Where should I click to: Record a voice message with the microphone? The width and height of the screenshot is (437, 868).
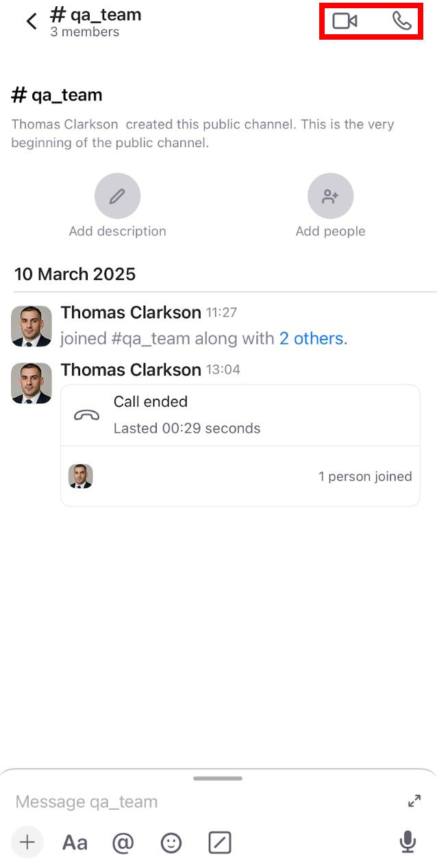click(408, 842)
